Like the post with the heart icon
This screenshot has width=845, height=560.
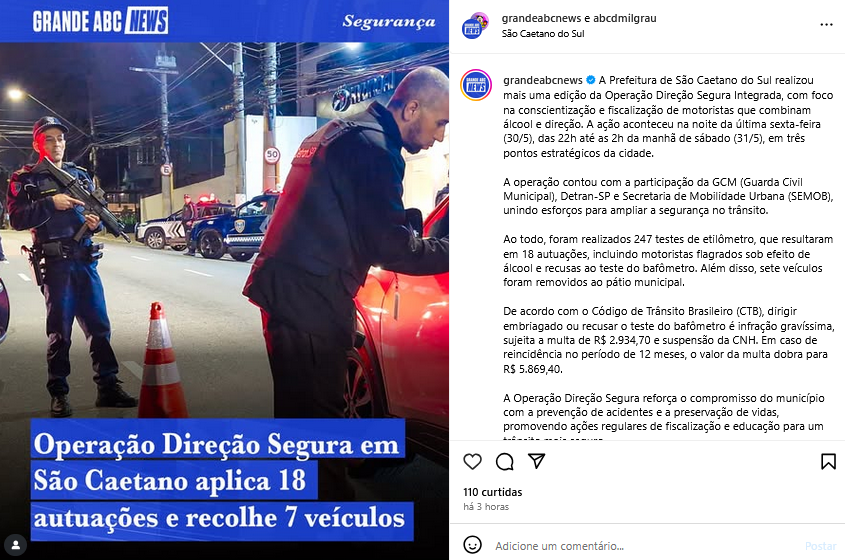click(473, 461)
